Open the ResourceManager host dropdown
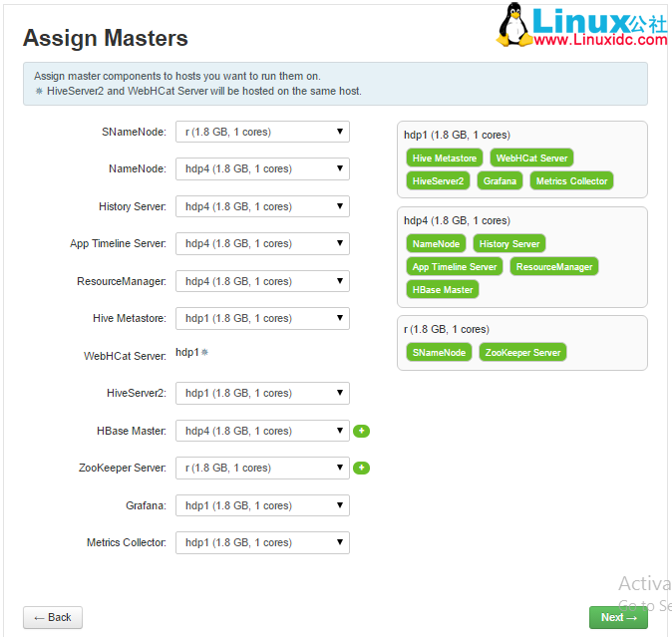 click(262, 281)
